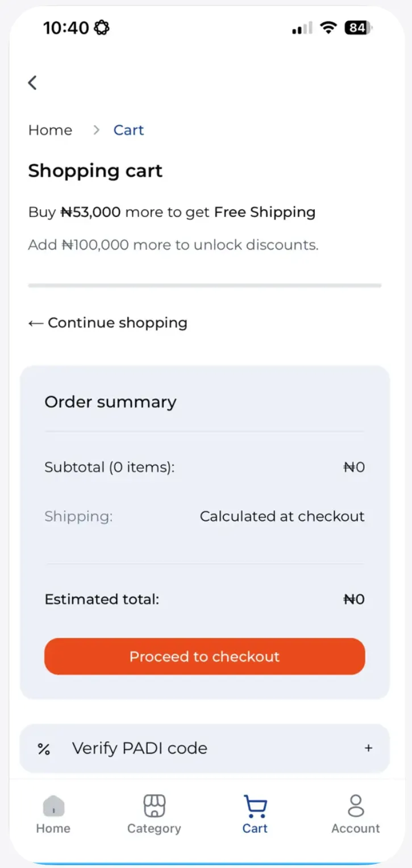Tap the battery indicator icon
The height and width of the screenshot is (868, 412).
tap(358, 28)
